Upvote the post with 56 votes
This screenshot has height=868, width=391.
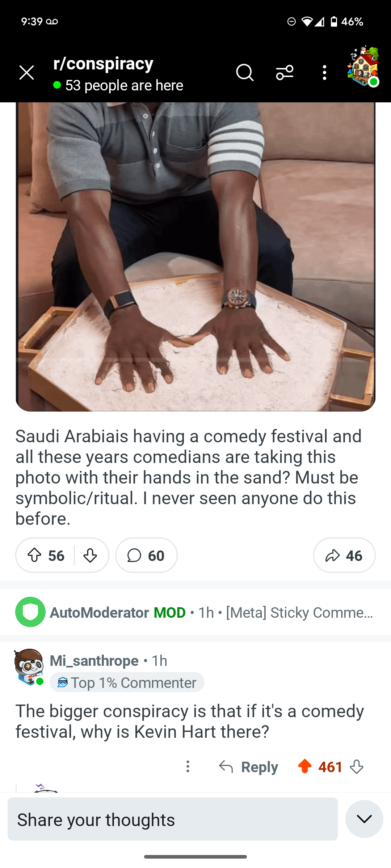coord(35,555)
